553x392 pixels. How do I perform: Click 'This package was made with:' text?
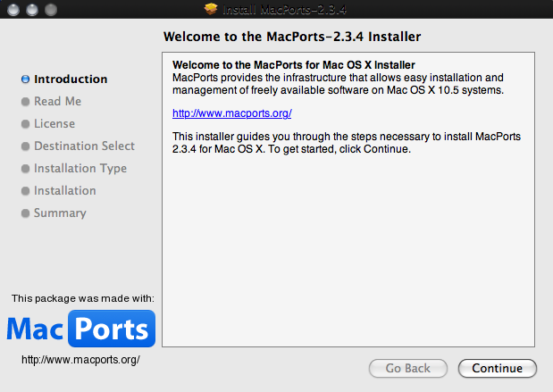83,298
